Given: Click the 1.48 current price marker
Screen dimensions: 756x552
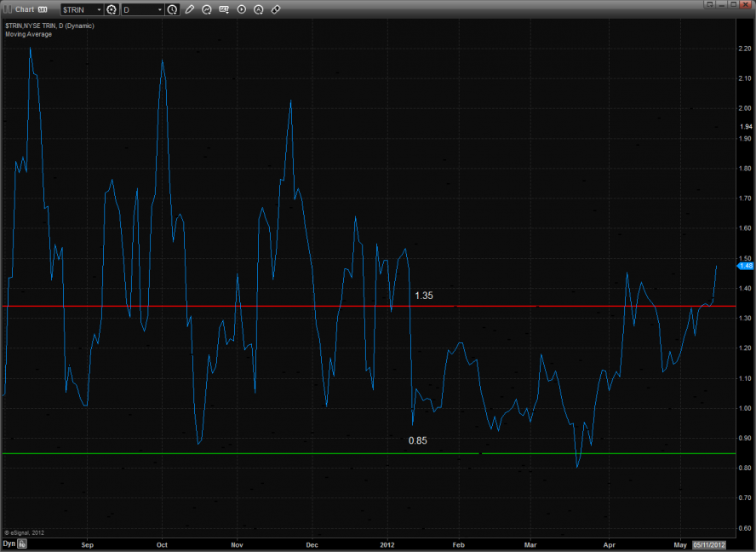Looking at the screenshot, I should pos(746,266).
